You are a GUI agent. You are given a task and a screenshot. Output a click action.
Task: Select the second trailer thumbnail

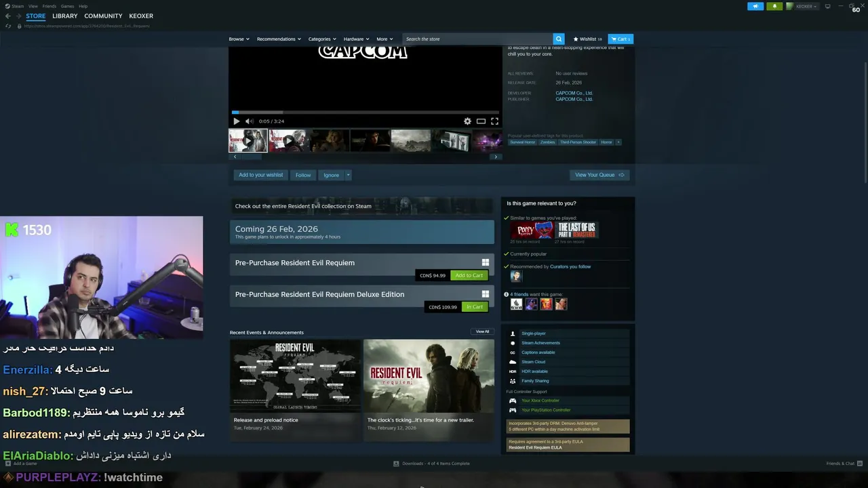289,140
